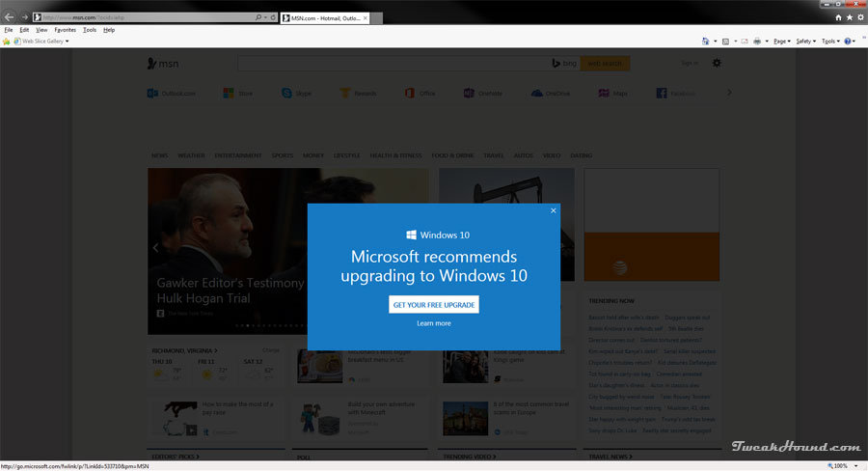Click the previous-slide arrow on headline carousel
This screenshot has width=868, height=471.
155,248
